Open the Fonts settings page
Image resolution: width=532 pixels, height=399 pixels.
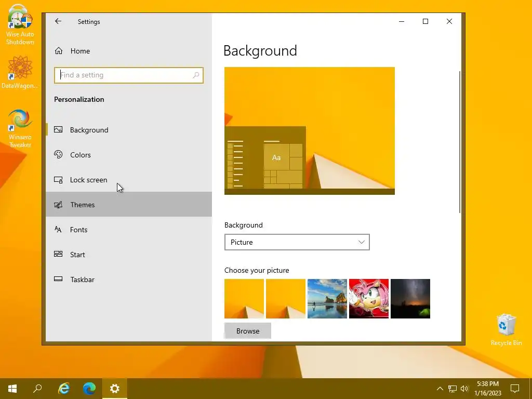[x=129, y=229]
